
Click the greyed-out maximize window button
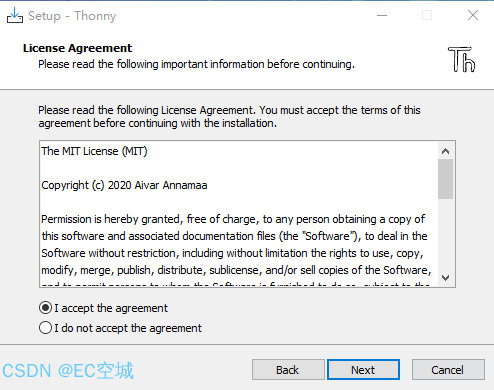point(427,15)
